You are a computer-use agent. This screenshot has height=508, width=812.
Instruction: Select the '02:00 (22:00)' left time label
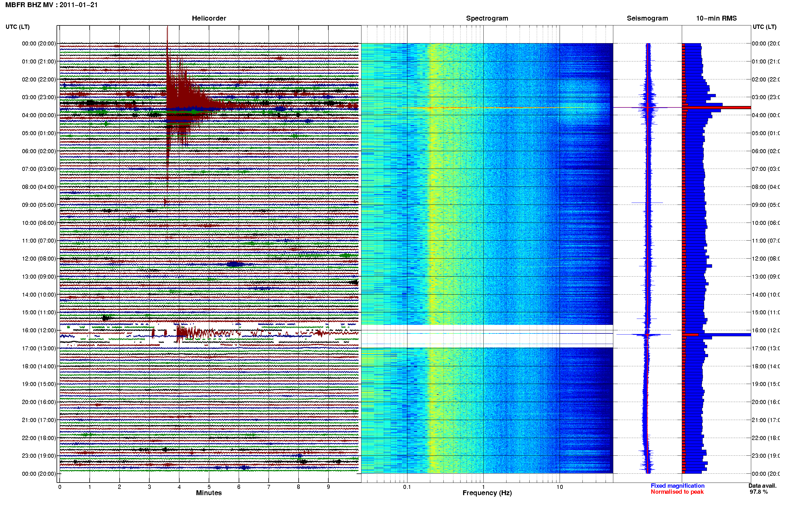[39, 79]
